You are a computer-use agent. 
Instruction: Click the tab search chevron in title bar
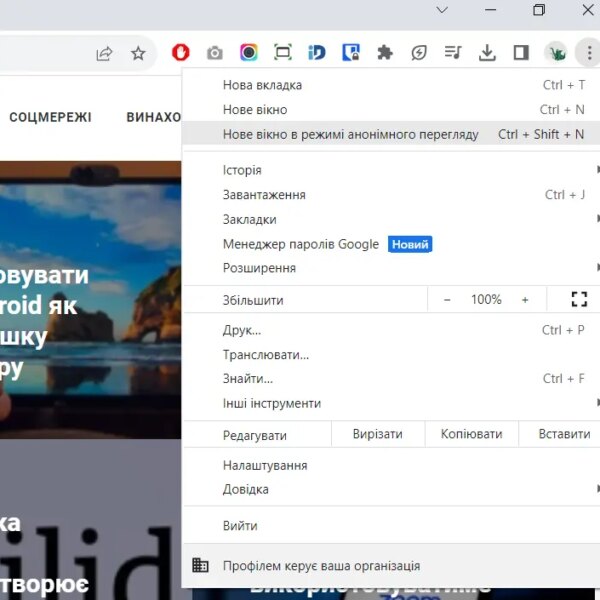442,10
